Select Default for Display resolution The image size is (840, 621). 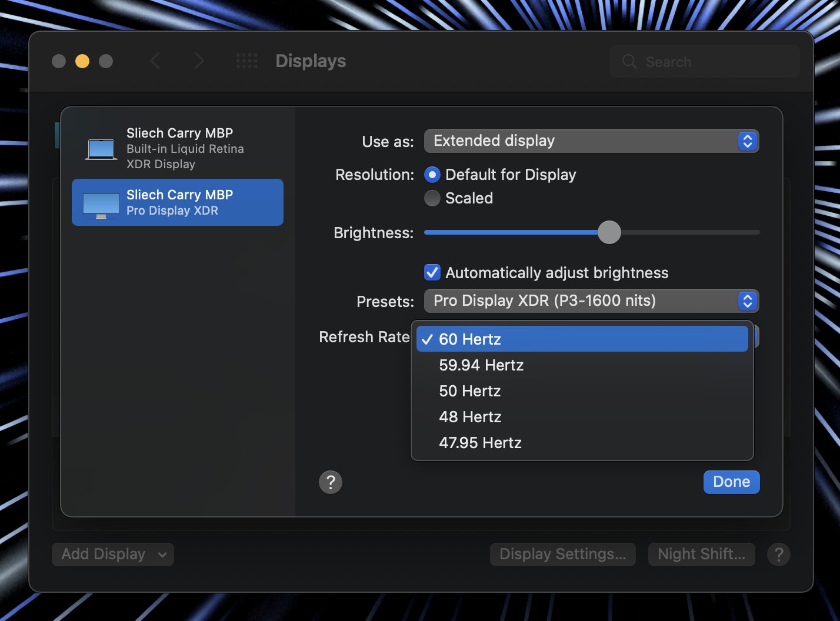[x=432, y=174]
